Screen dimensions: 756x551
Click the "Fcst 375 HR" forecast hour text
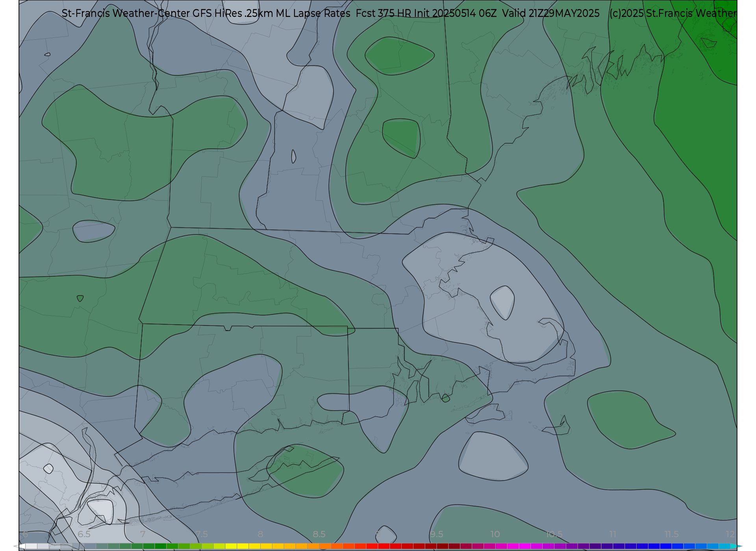tap(383, 13)
